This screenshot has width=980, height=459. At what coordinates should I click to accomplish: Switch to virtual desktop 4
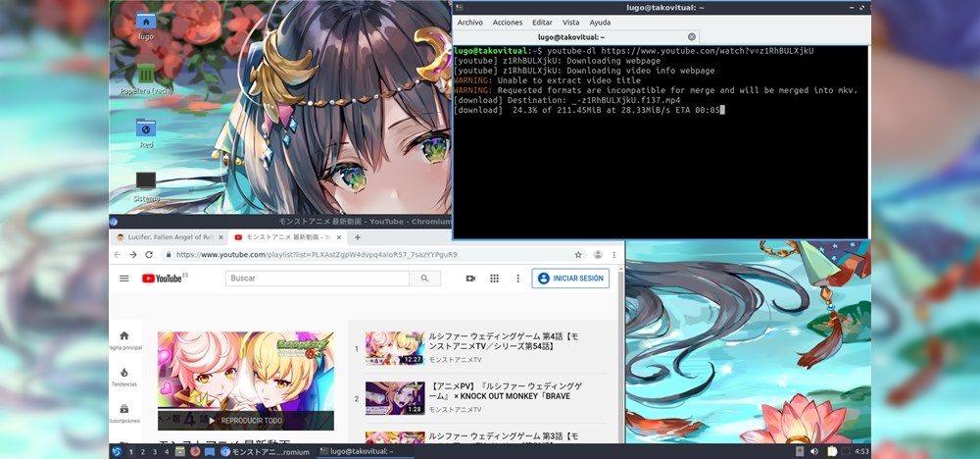(x=167, y=451)
